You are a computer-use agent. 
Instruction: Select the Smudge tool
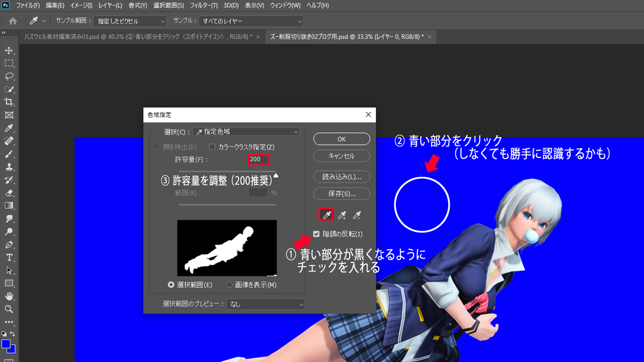point(9,219)
